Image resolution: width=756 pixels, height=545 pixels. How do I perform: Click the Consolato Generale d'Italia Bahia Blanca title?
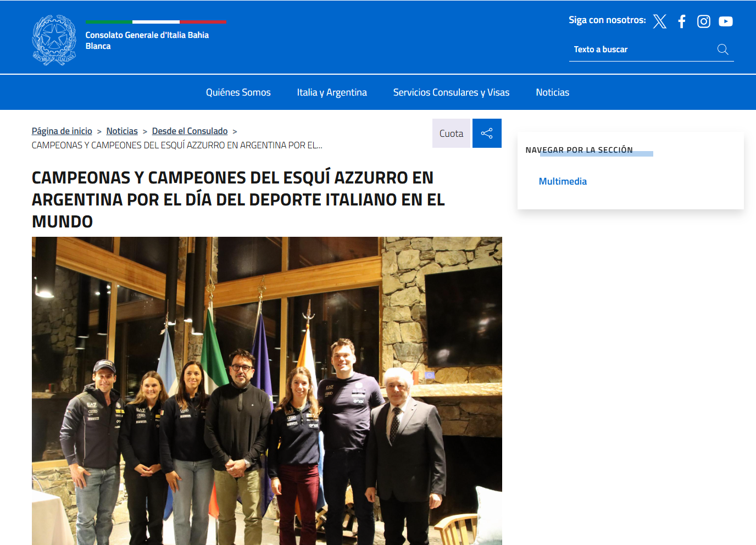[147, 40]
